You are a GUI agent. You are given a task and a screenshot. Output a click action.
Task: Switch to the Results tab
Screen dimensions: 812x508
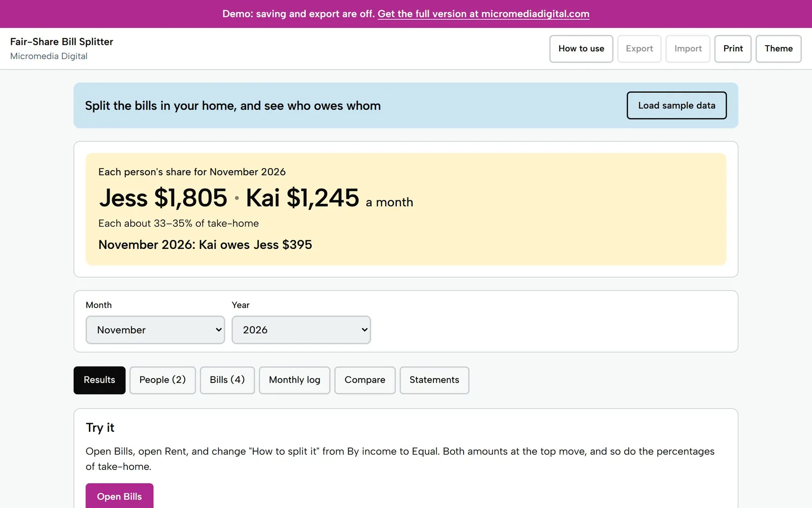point(99,380)
